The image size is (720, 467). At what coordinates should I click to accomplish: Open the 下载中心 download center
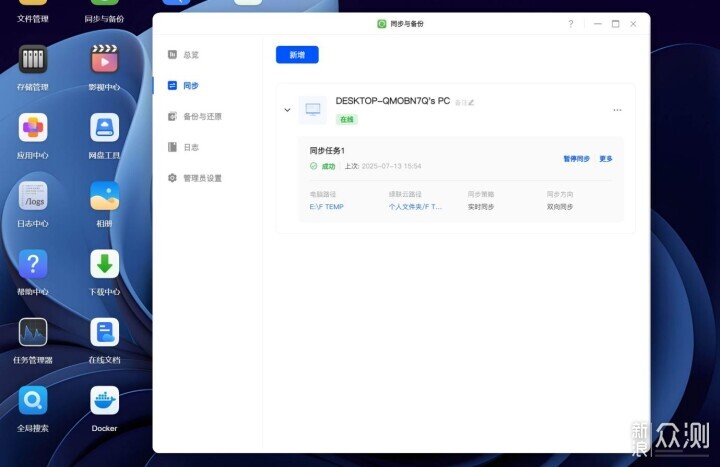coord(104,264)
